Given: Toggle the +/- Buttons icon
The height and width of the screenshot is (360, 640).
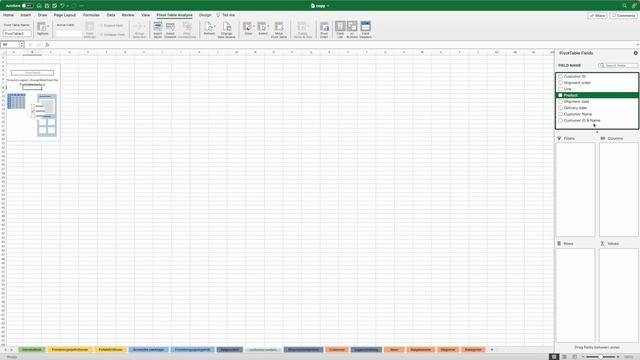Looking at the screenshot, I should [x=352, y=27].
